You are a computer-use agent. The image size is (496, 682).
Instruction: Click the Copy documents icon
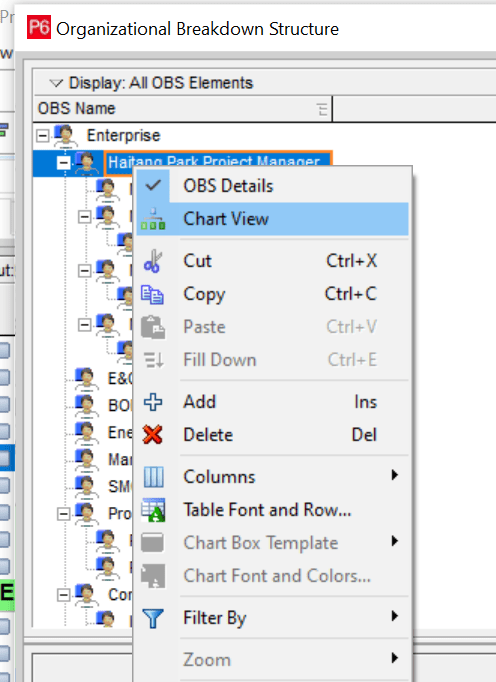coord(153,294)
